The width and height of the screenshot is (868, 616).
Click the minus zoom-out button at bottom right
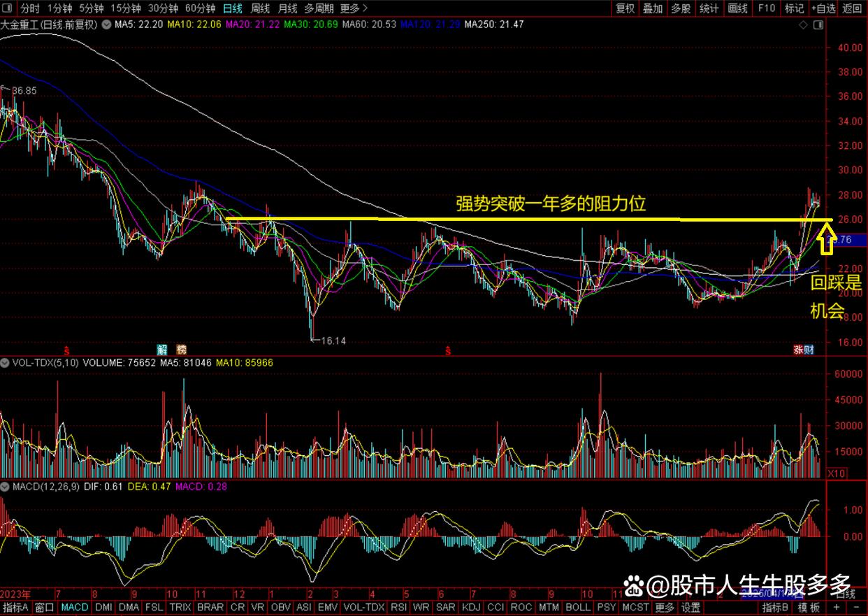tap(857, 608)
